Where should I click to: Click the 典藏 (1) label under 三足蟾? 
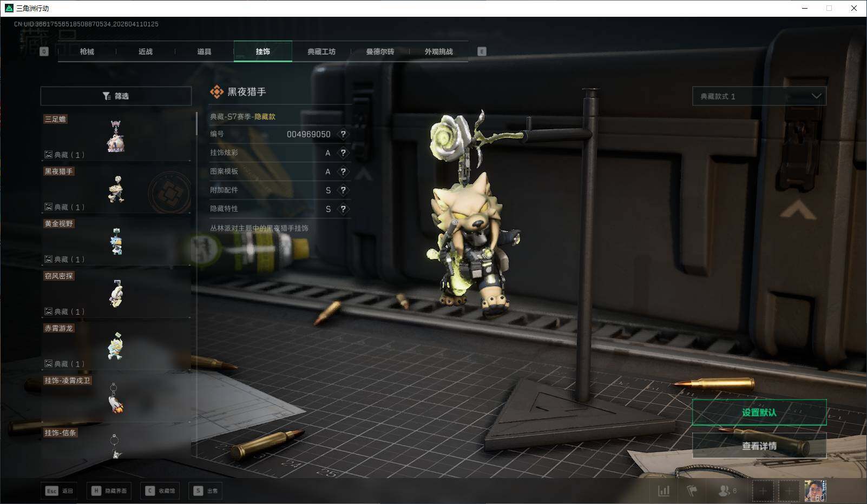(x=64, y=155)
